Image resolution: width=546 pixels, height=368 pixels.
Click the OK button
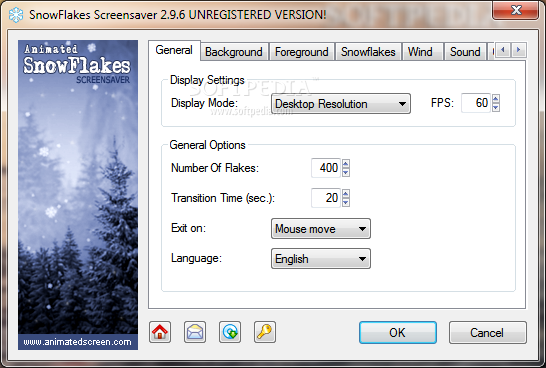[398, 332]
